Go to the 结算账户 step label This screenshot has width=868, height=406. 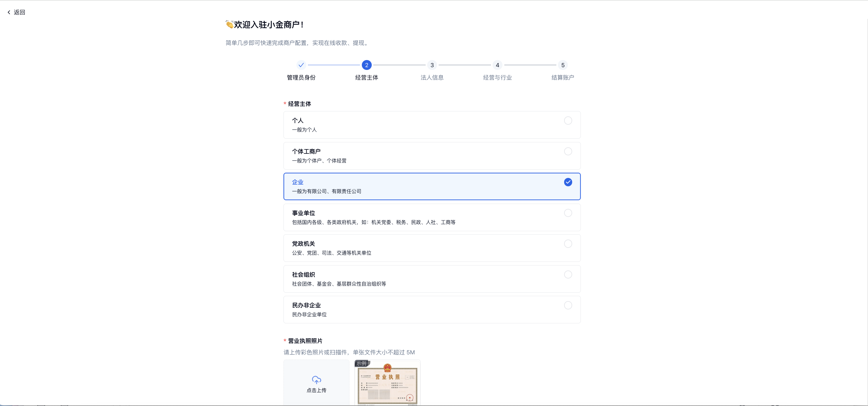click(563, 77)
